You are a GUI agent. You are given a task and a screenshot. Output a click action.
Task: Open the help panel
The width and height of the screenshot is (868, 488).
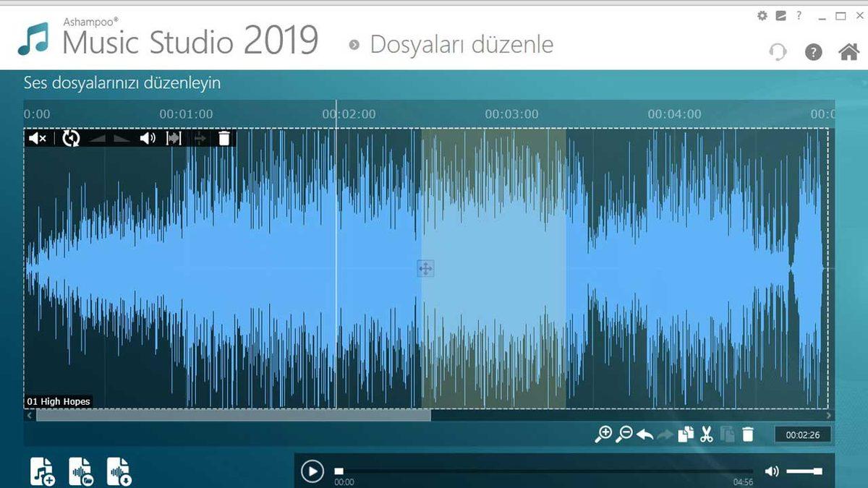(812, 51)
